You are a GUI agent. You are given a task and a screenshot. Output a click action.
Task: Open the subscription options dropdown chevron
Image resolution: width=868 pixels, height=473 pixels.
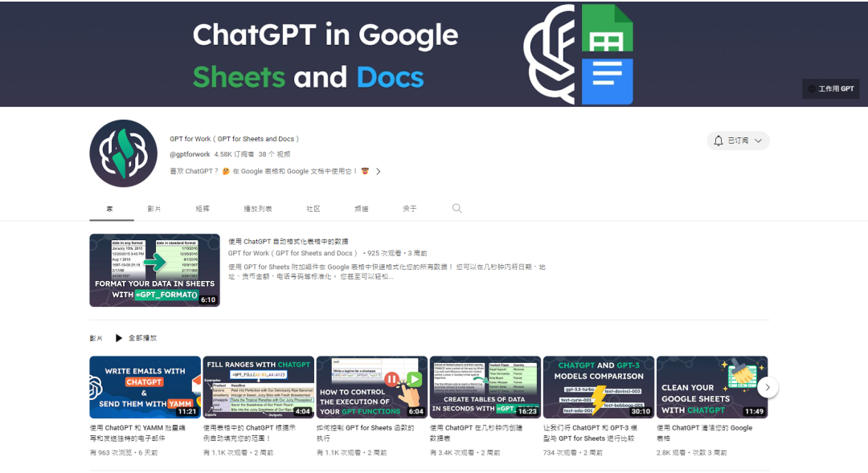758,141
